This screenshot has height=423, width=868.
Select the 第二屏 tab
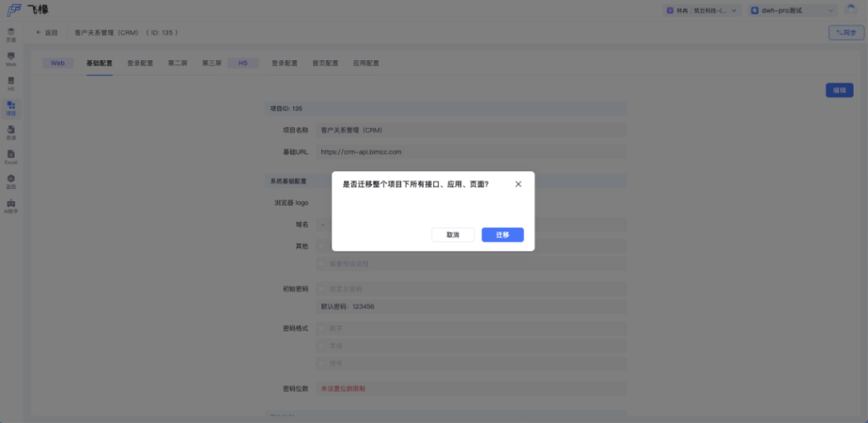178,63
